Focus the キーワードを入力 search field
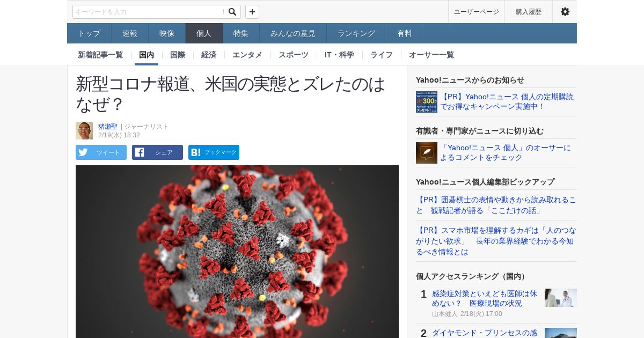Screen dimensions: 644x338 tap(149, 12)
